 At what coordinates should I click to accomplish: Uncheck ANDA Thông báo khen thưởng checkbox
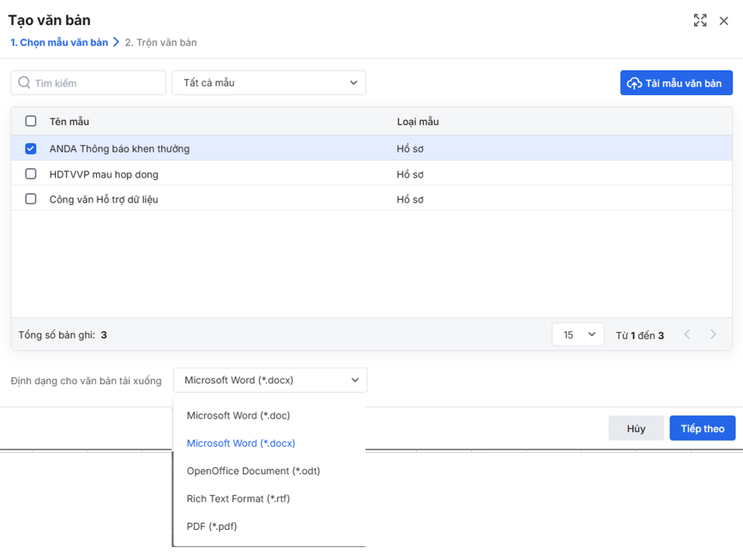[x=31, y=148]
